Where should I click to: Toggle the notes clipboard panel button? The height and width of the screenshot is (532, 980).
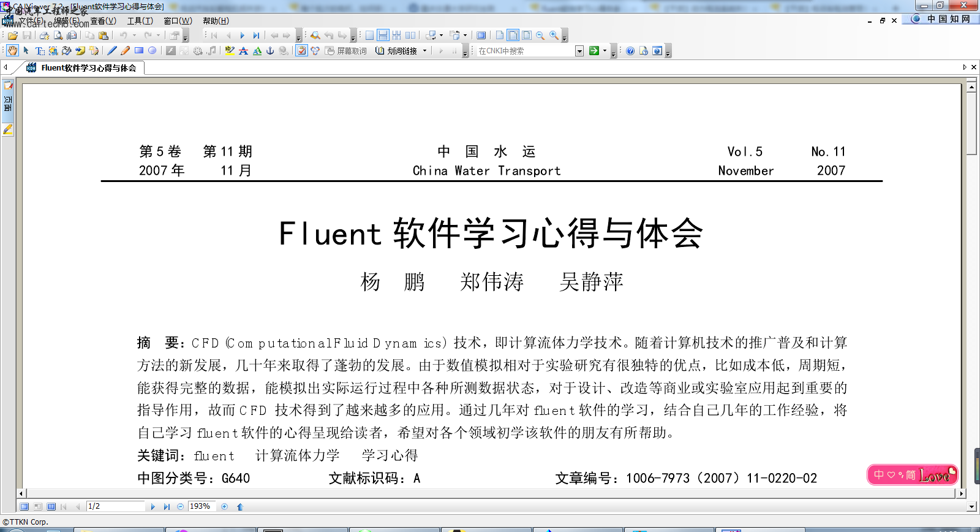coord(301,51)
